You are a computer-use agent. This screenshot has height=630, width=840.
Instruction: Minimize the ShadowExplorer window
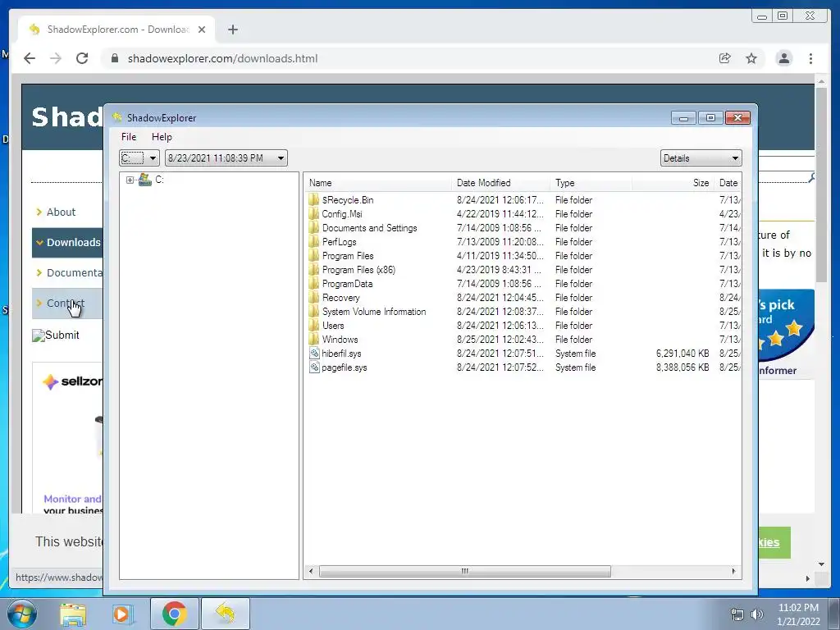pos(683,118)
